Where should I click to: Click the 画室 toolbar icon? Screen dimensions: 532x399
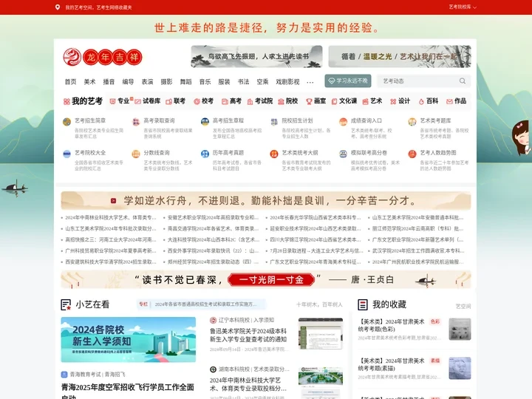pyautogui.click(x=309, y=101)
